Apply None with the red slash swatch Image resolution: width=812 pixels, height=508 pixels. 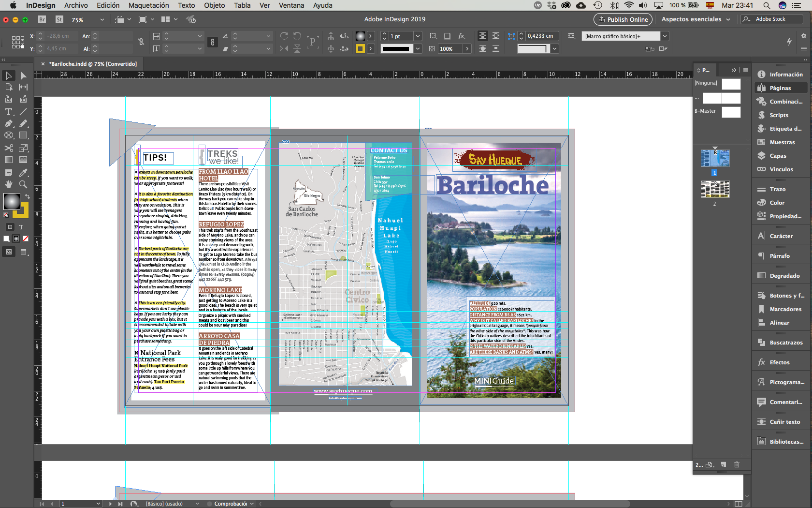26,239
